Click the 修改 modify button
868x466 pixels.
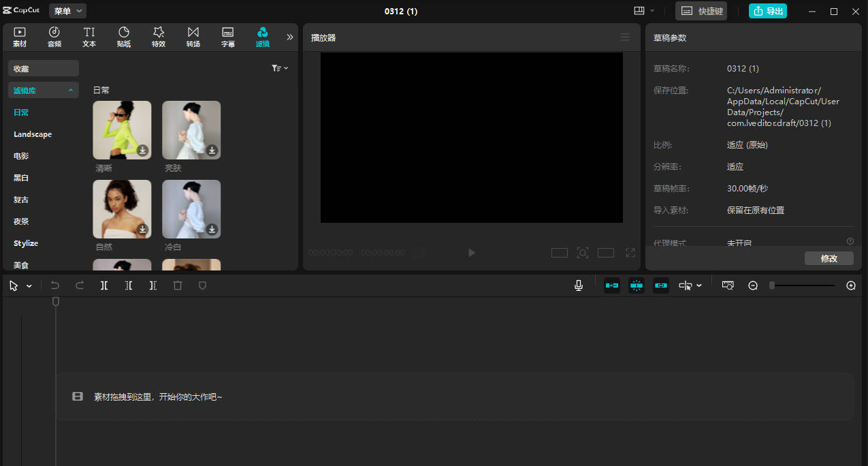point(829,258)
